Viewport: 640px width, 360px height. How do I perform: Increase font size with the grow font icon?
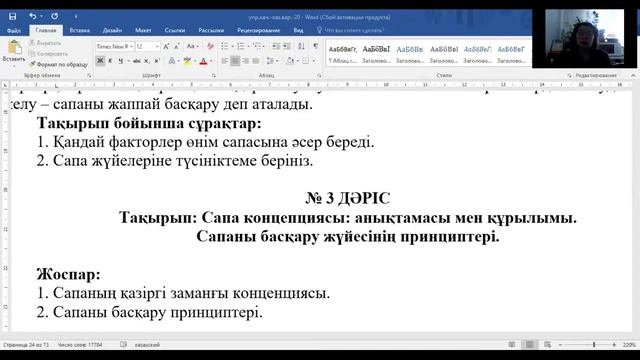(x=166, y=47)
